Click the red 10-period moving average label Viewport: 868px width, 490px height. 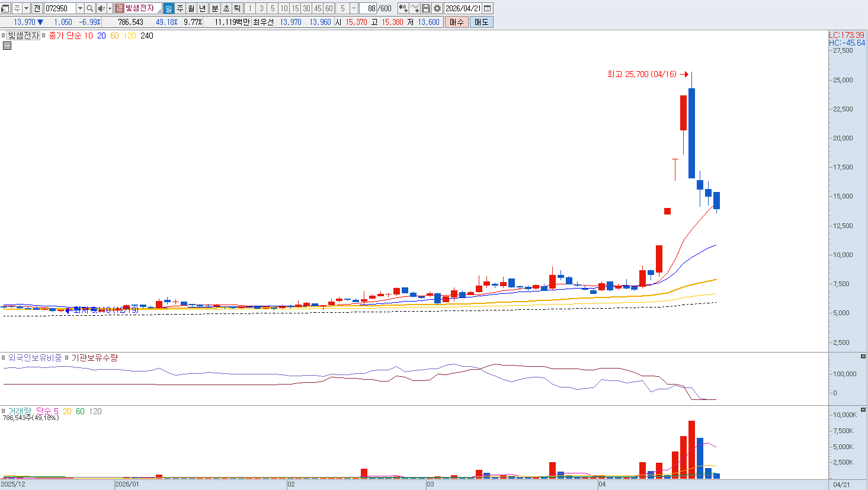pos(88,36)
